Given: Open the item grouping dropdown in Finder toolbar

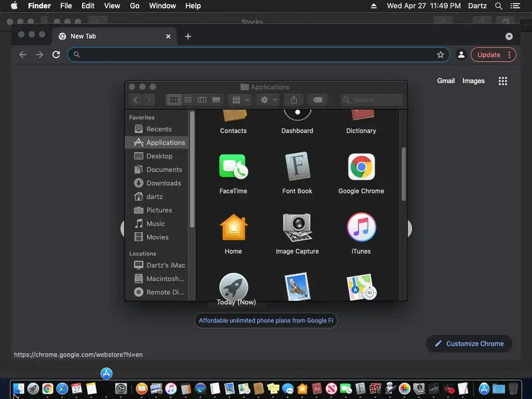Looking at the screenshot, I should tap(241, 100).
